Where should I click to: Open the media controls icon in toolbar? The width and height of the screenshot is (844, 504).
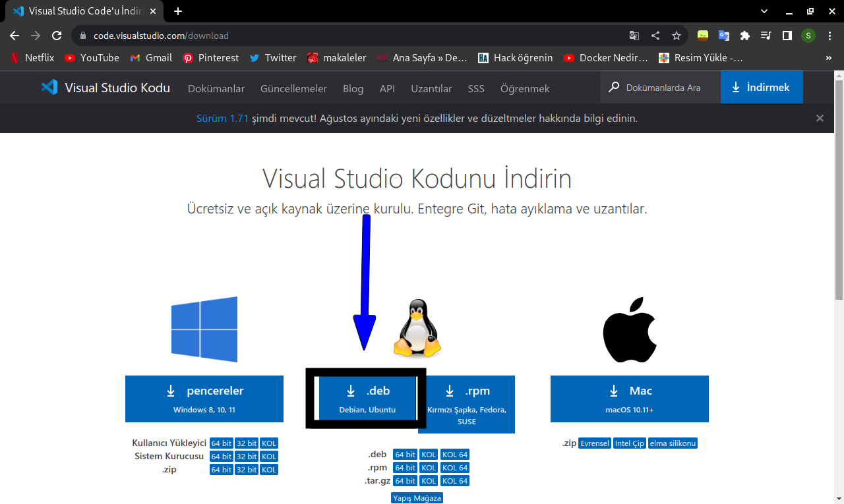[x=766, y=36]
